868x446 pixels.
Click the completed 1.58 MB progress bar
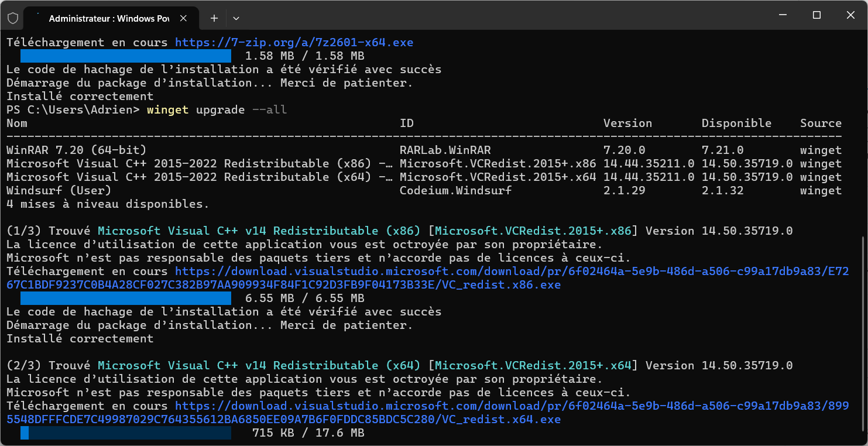coord(126,56)
